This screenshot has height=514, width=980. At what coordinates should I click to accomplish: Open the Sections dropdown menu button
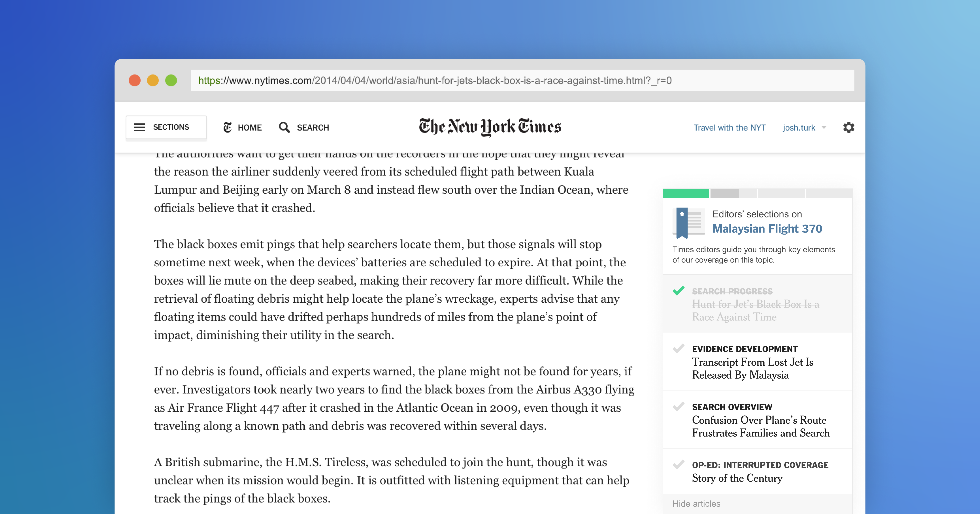pyautogui.click(x=170, y=127)
